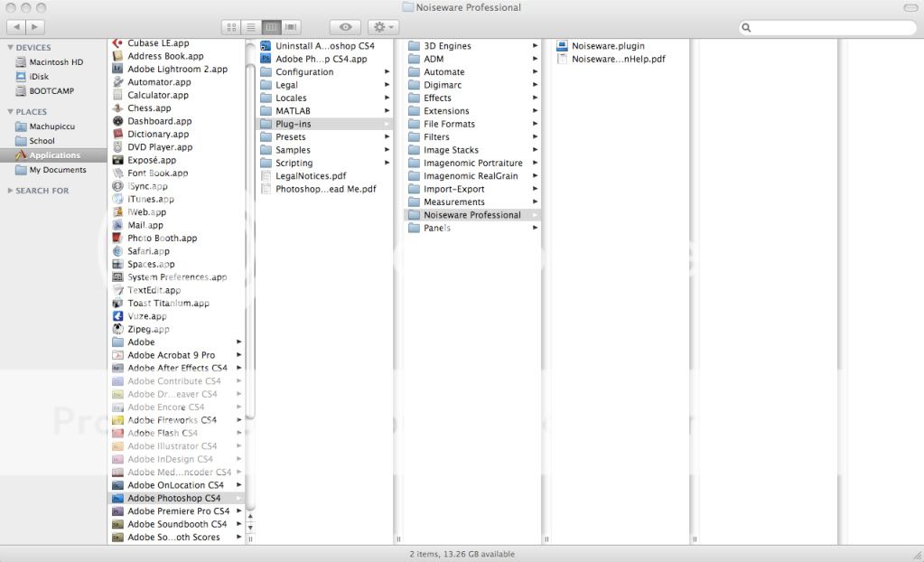The width and height of the screenshot is (924, 562).
Task: Select the Import-Export folder
Action: (x=472, y=189)
